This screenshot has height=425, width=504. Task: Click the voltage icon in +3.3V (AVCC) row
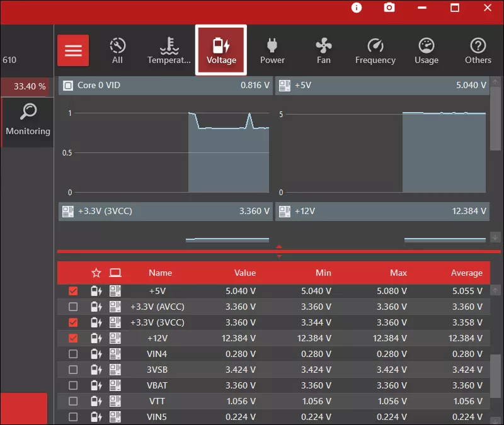tap(96, 307)
